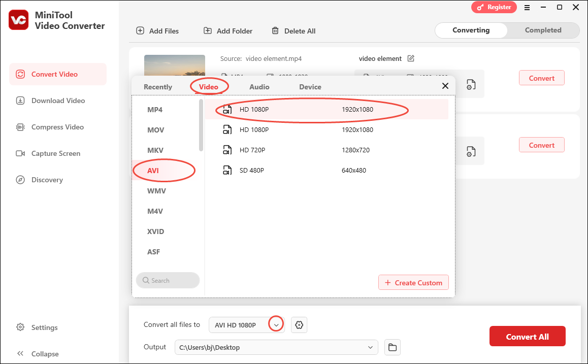Open the output settings icon beside the lower Convert button
Viewport: 588px width, 364px height.
471,152
